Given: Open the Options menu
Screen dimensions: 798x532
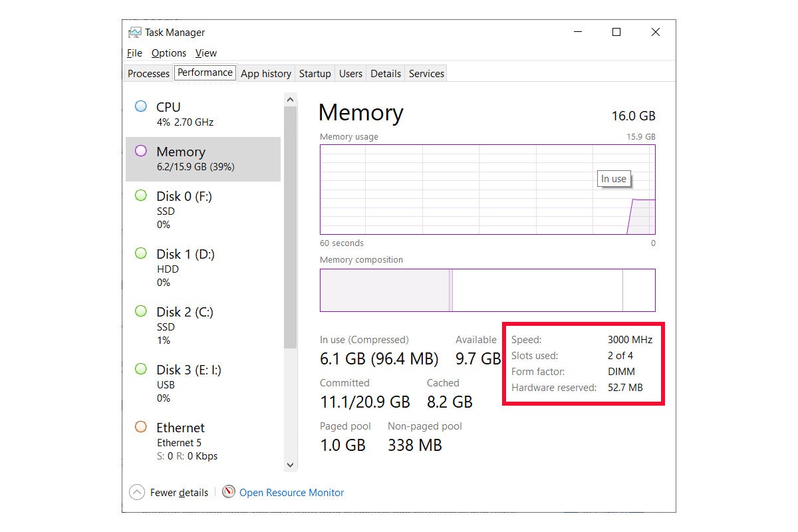Looking at the screenshot, I should (x=169, y=53).
